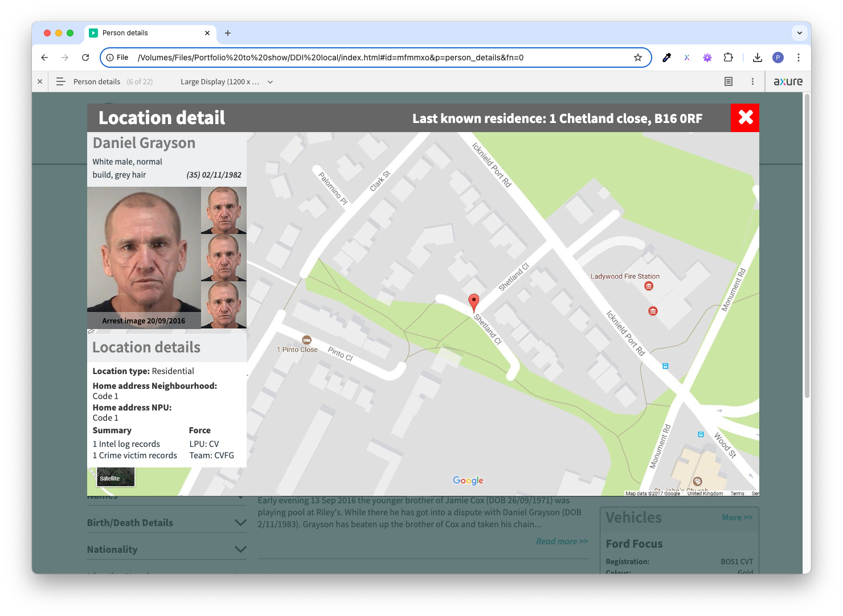Open the Read more >> link
Image resolution: width=843 pixels, height=616 pixels.
[x=562, y=541]
